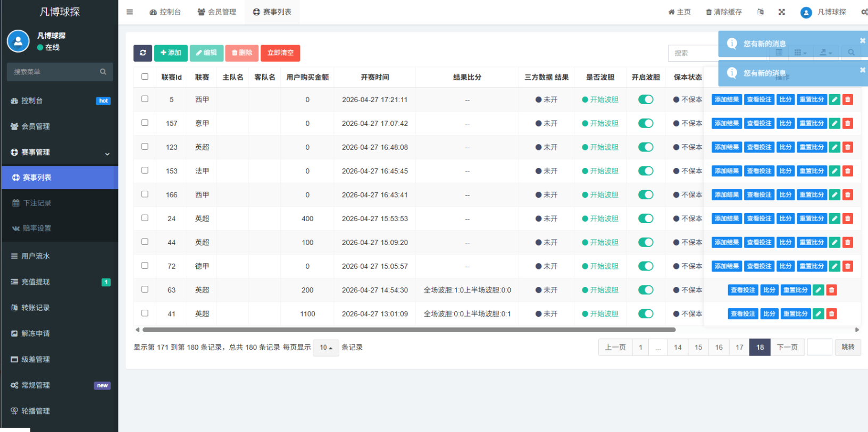Go to 下一页 in pagination

tap(787, 348)
